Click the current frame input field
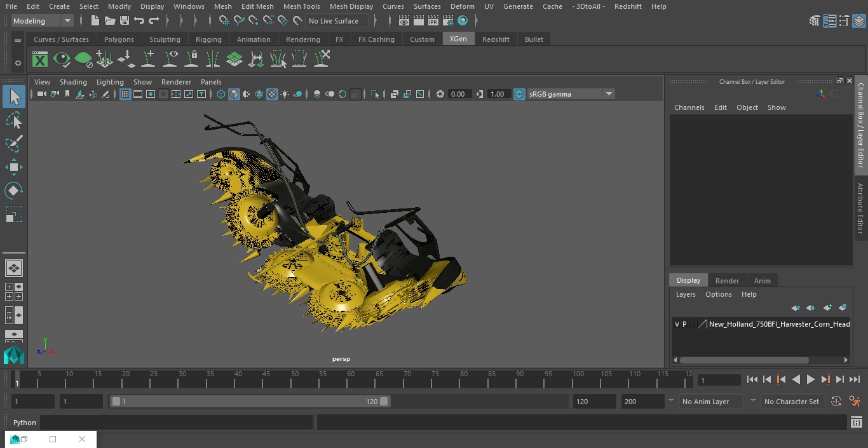 click(x=719, y=380)
